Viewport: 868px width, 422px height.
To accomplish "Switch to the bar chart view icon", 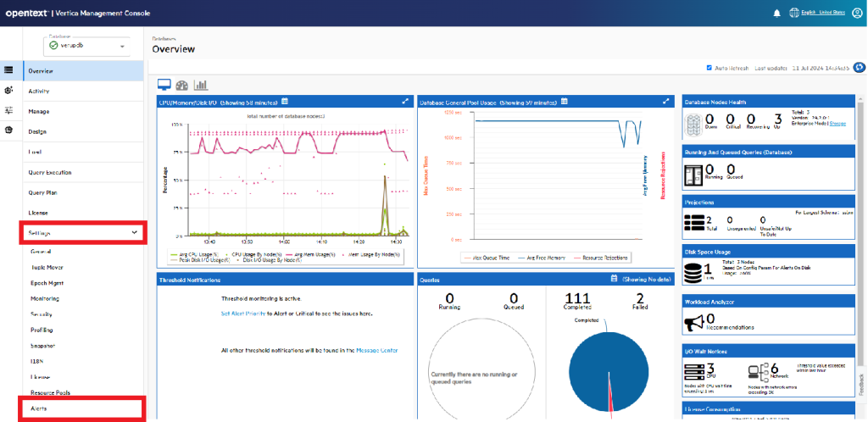I will tap(201, 85).
